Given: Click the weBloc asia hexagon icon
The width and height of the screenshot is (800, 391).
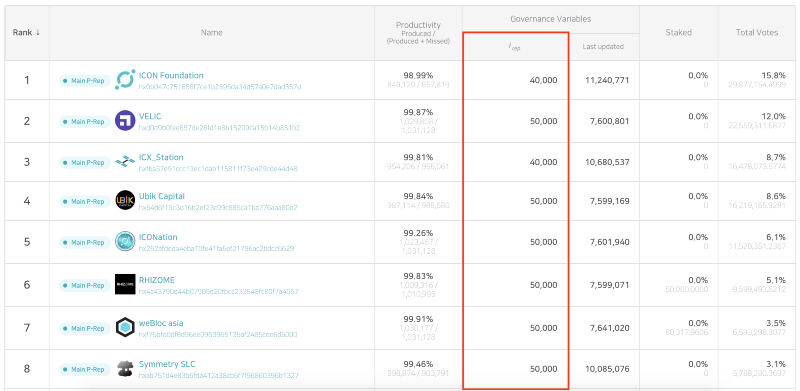Looking at the screenshot, I should click(125, 327).
